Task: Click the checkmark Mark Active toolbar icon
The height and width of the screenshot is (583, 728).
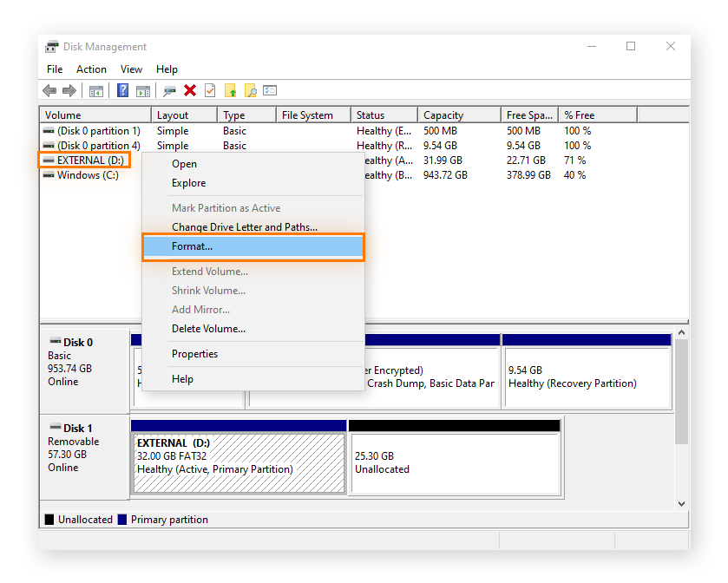Action: [208, 90]
